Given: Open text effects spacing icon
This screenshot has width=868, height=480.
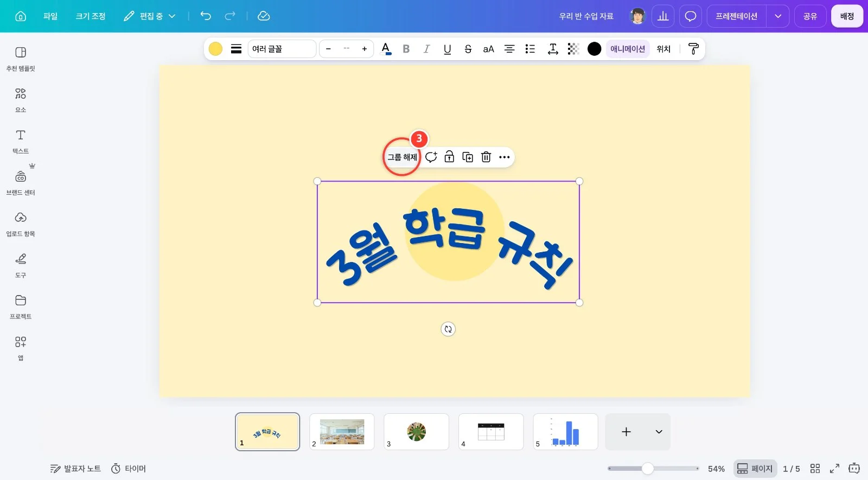Looking at the screenshot, I should point(553,49).
